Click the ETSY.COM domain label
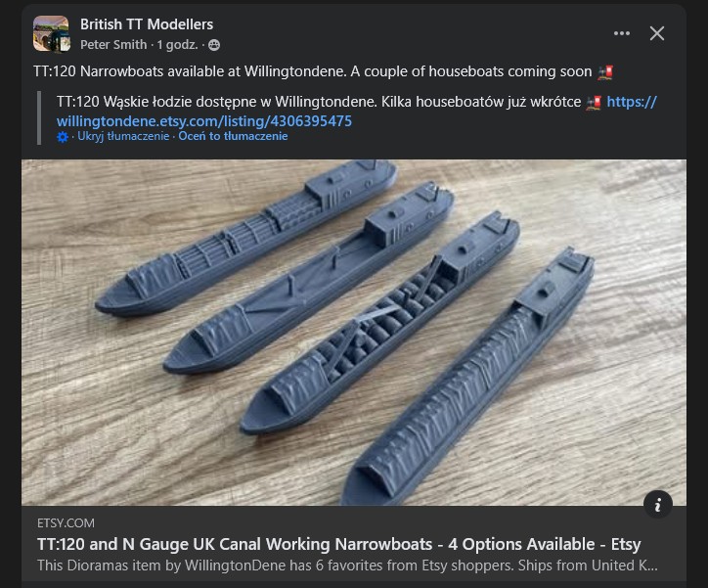708x588 pixels. [66, 523]
